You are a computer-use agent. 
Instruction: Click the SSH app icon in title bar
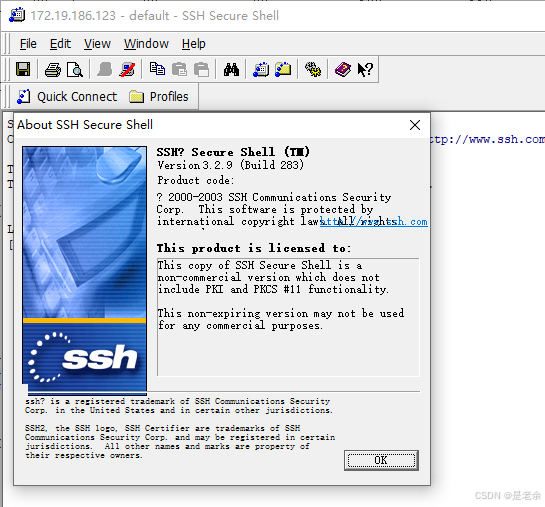[17, 15]
